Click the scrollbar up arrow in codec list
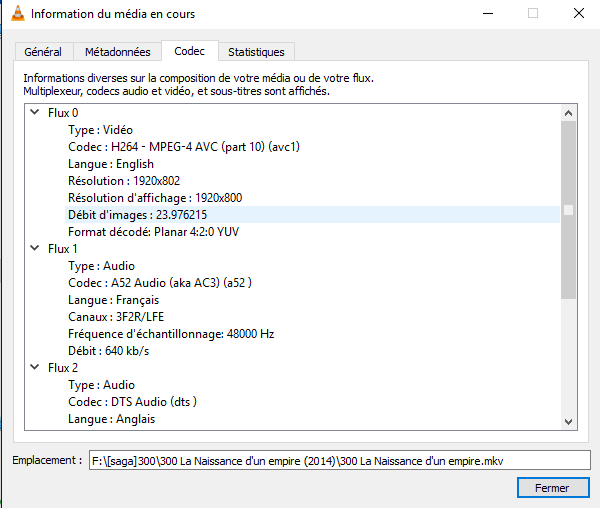 (x=568, y=113)
